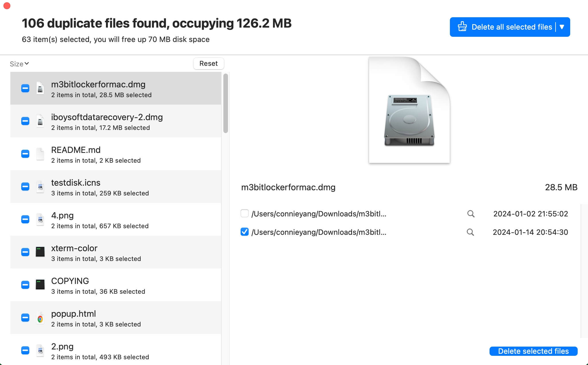
Task: Uncheck the second m3bitlockerformac.dmg duplicate path
Action: (245, 232)
